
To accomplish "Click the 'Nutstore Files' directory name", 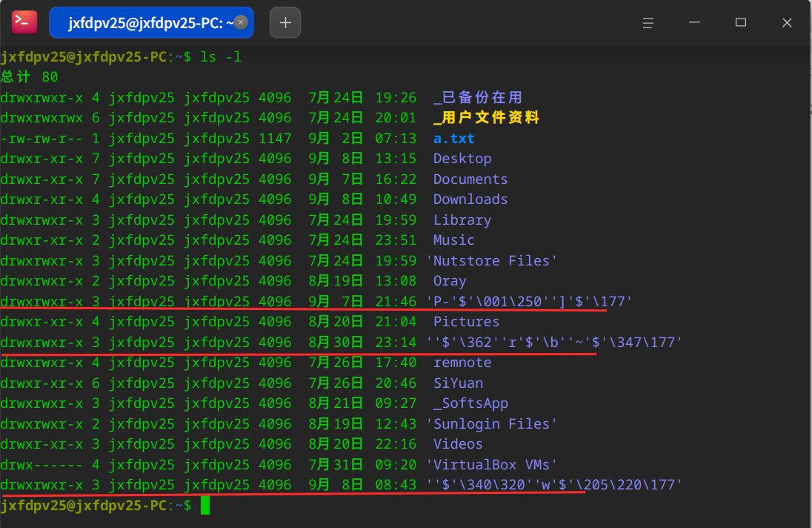I will click(491, 260).
